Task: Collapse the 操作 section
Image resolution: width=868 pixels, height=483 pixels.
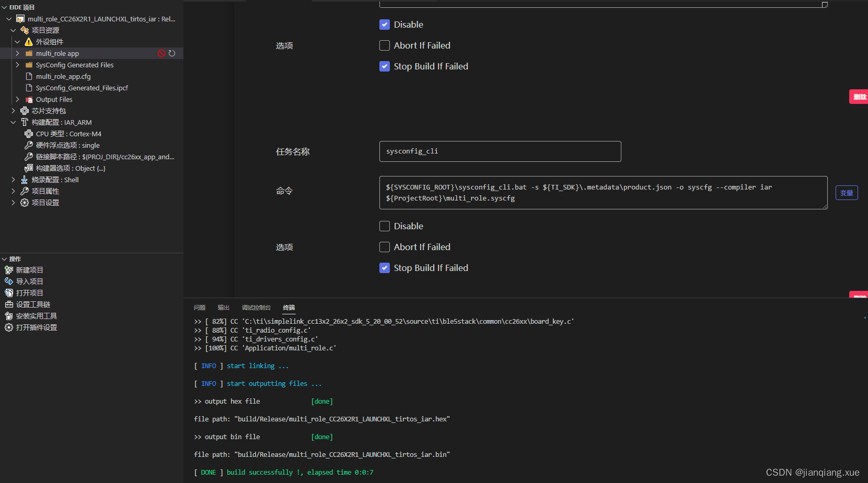Action: pos(5,259)
